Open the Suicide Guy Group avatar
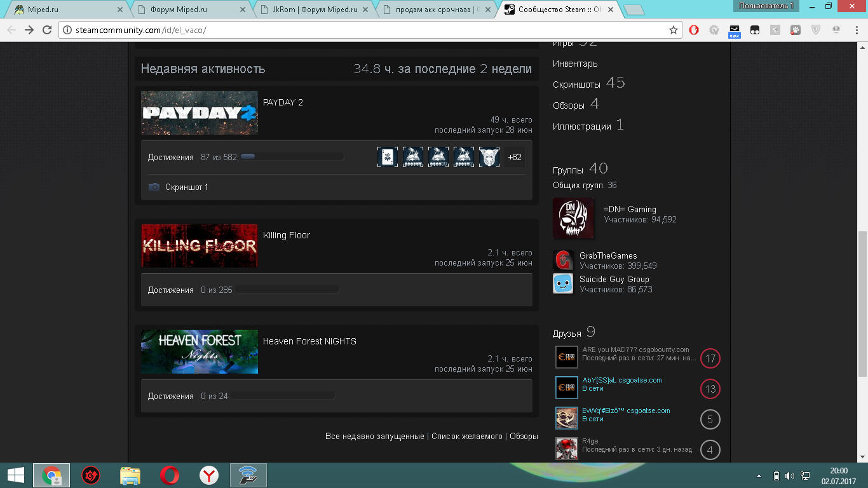 (x=563, y=283)
